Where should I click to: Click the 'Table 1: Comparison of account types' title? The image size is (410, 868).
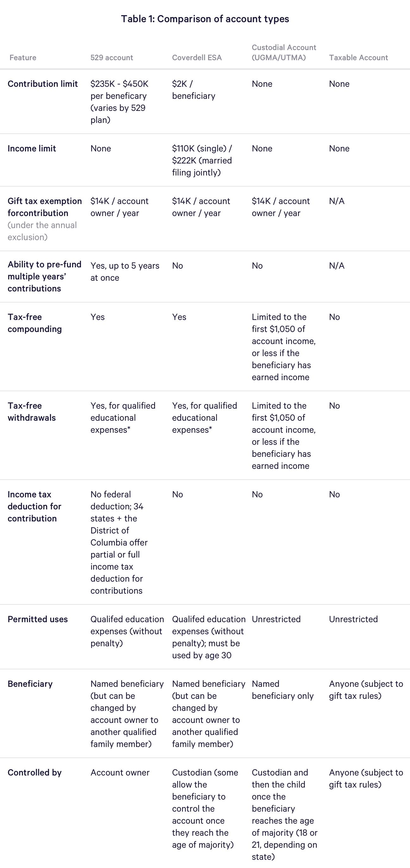tap(205, 19)
